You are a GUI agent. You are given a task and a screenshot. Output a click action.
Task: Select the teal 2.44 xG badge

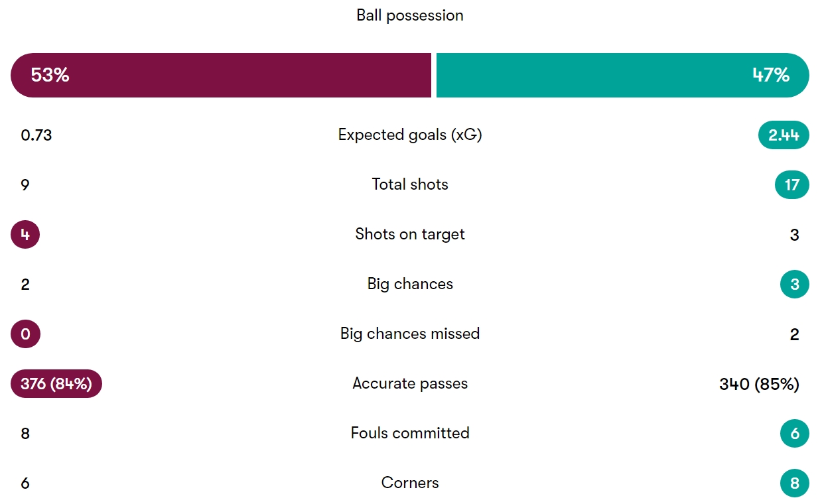784,135
